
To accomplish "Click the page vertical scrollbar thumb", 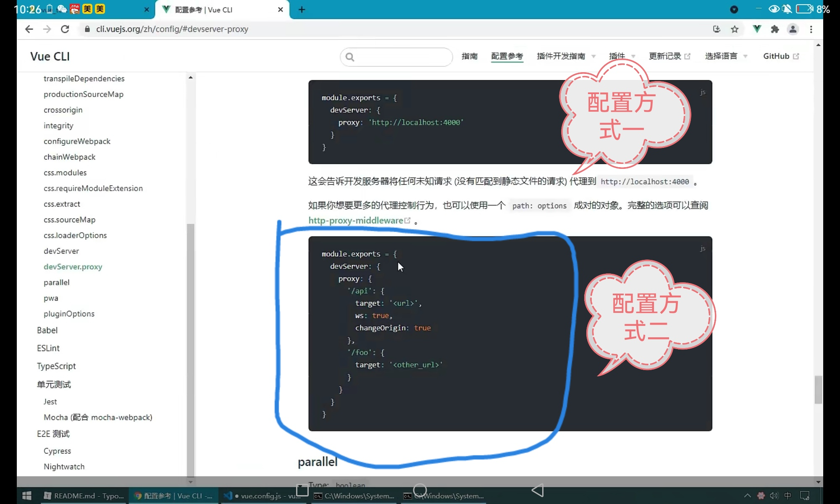I will (x=818, y=389).
